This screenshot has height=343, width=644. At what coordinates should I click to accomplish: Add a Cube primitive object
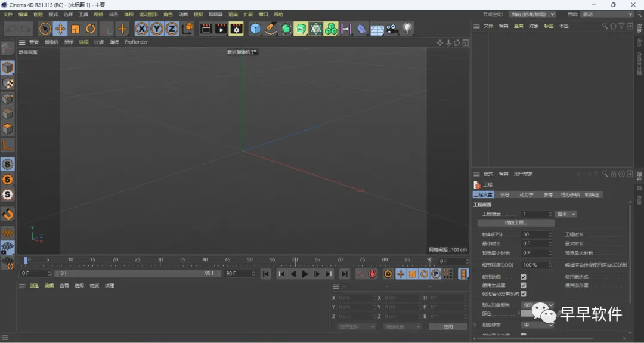click(255, 29)
